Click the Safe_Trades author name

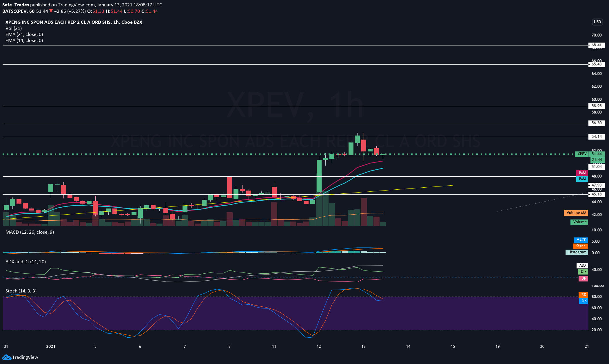coord(16,5)
